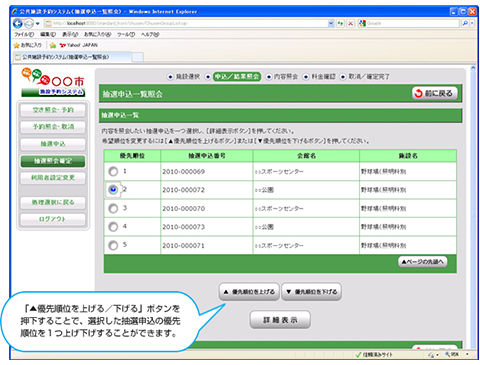This screenshot has height=365, width=480.
Task: Open a new blank tab
Action: click(x=137, y=57)
